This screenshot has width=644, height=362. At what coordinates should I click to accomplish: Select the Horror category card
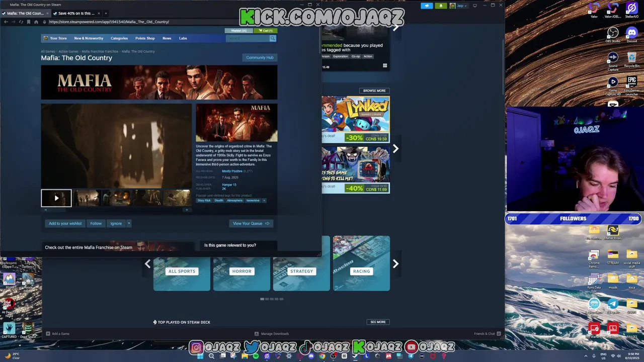[x=242, y=263]
